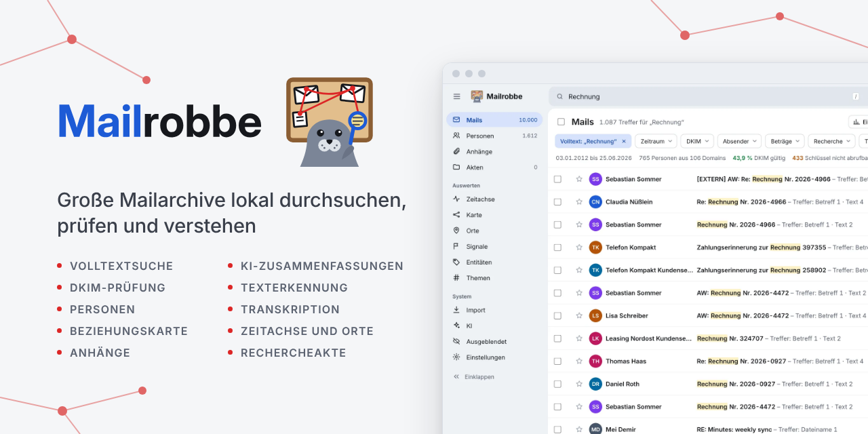Open Daniel Roth's 'Rechnung Nr. 2026-0927' mail
The height and width of the screenshot is (434, 868).
736,384
